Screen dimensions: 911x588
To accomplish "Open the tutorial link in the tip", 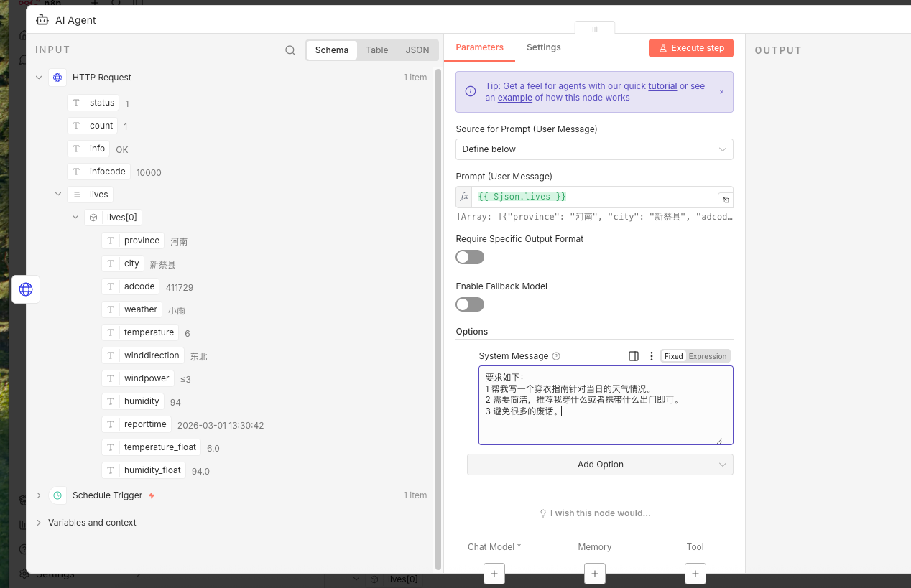I will point(662,86).
